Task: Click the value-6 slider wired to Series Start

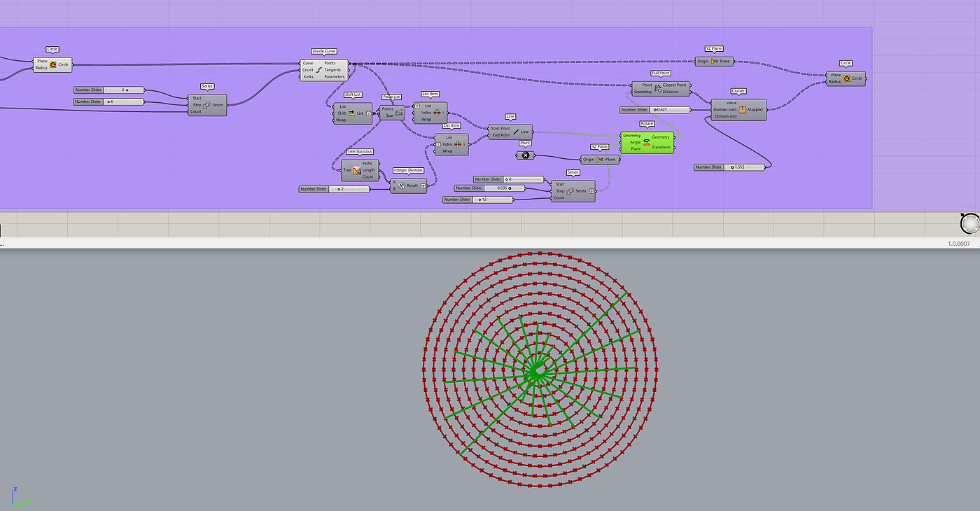Action: [x=109, y=90]
